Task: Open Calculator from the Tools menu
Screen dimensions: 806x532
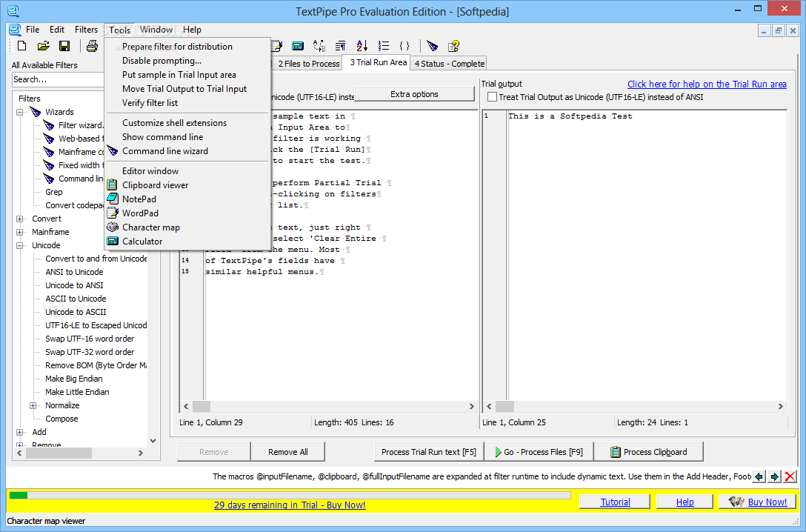Action: tap(142, 242)
